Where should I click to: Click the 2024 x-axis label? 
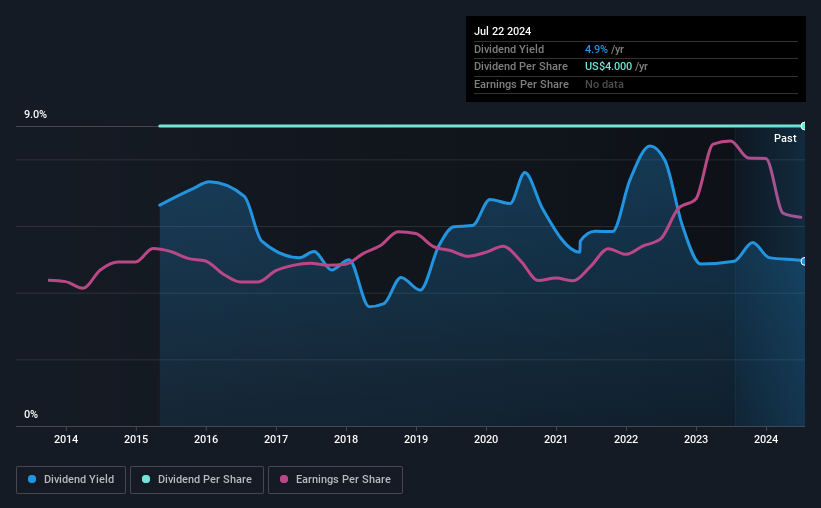pos(765,439)
